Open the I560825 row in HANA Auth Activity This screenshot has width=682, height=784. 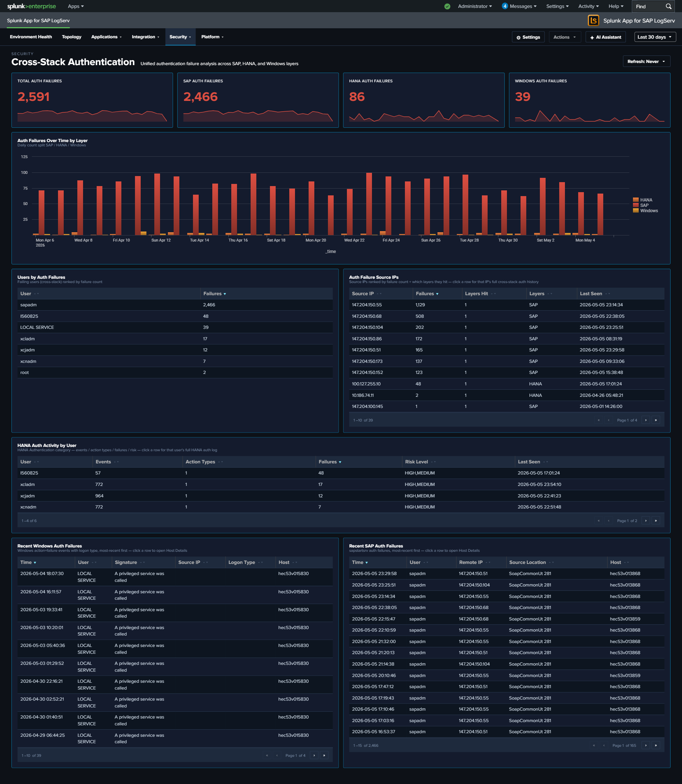point(340,473)
